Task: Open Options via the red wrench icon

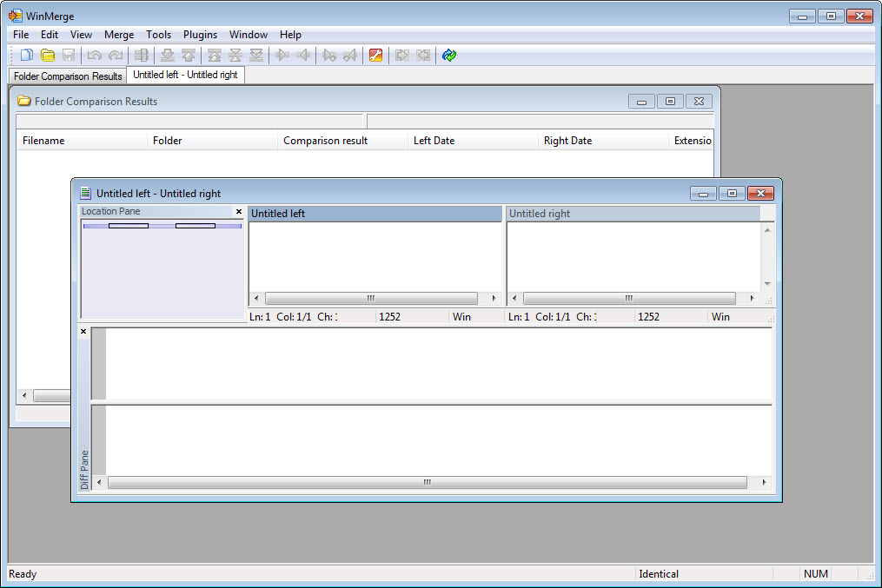Action: point(375,55)
